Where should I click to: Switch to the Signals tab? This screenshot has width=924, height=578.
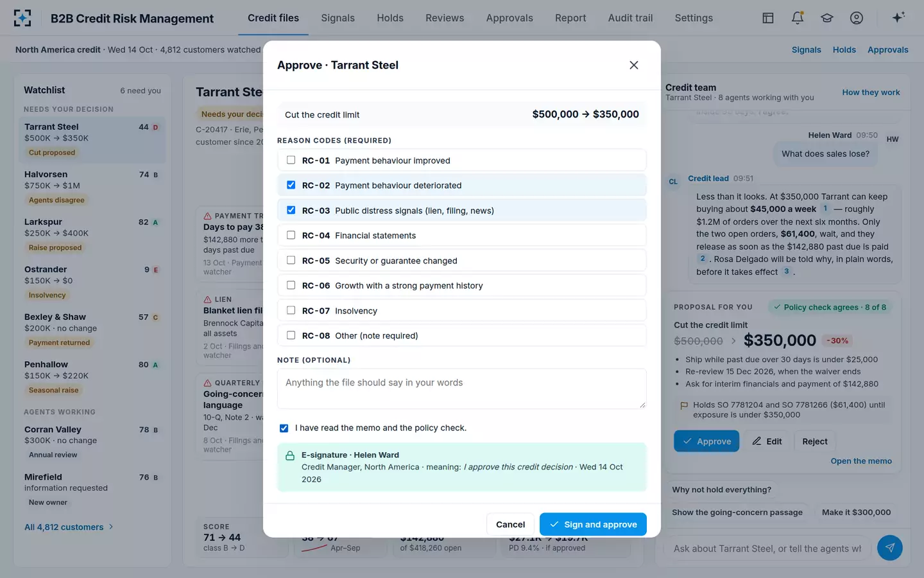tap(338, 18)
